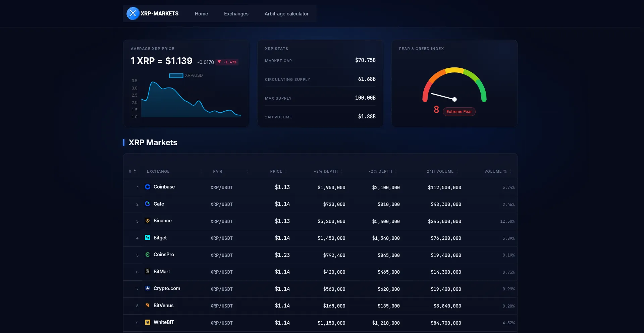Click the XRP-MARKETS logo icon
This screenshot has width=644, height=333.
[x=133, y=13]
